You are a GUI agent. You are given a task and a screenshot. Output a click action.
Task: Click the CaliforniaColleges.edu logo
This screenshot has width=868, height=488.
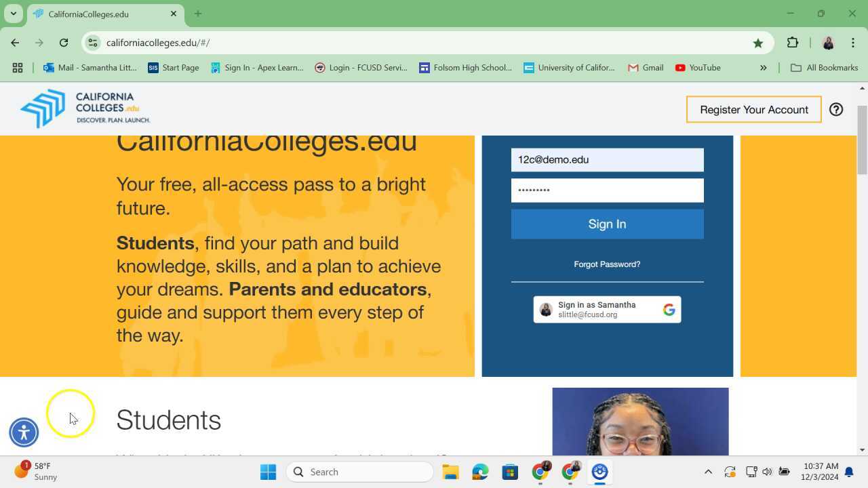pyautogui.click(x=85, y=108)
